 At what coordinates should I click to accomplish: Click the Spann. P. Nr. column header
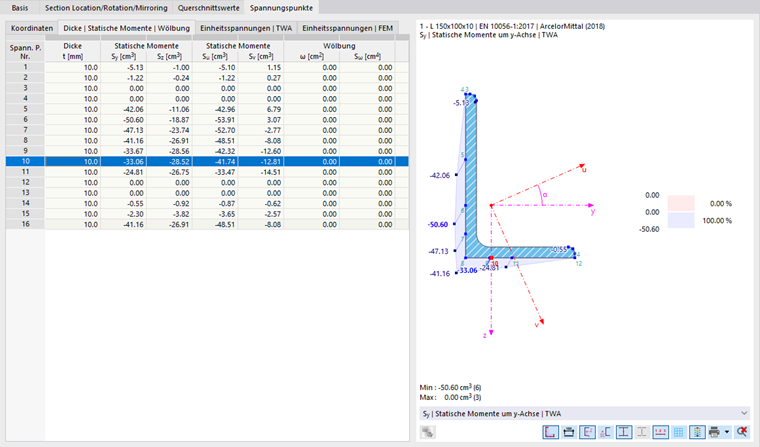[x=25, y=51]
